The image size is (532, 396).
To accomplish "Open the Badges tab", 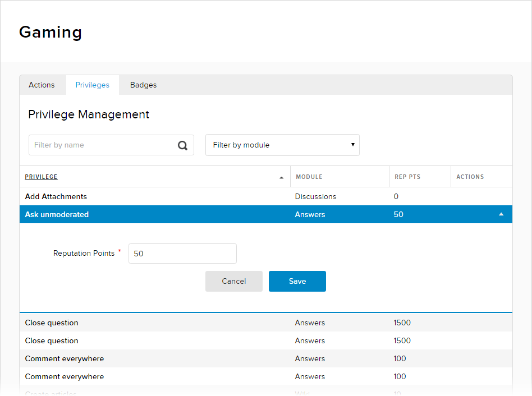I will 143,85.
